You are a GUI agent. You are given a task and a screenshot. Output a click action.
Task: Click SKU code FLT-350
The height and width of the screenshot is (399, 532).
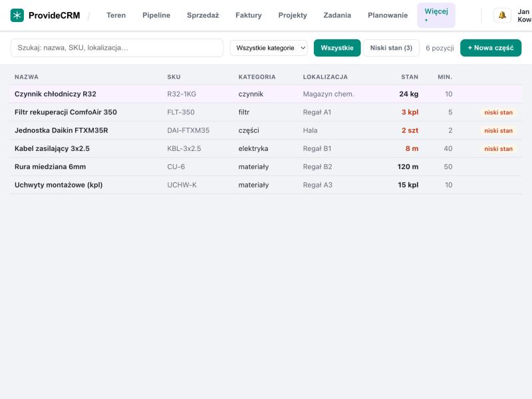tap(181, 112)
